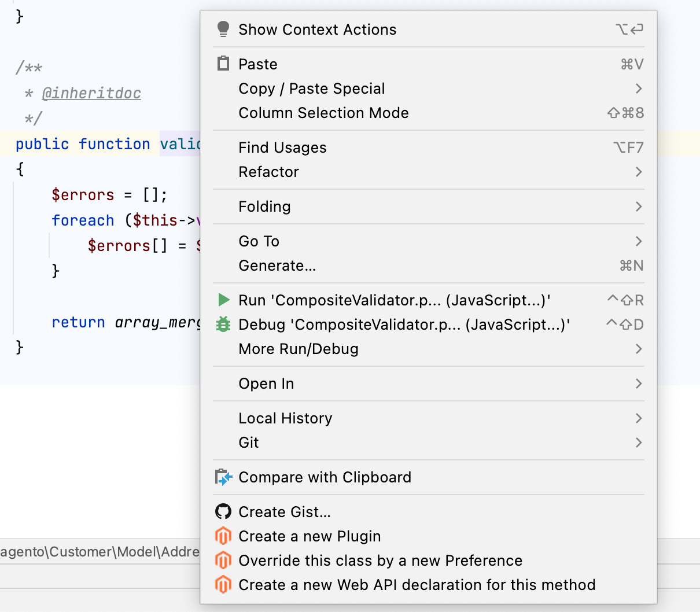Screen dimensions: 700x612
Task: Click the green Run play icon
Action: pyautogui.click(x=224, y=300)
